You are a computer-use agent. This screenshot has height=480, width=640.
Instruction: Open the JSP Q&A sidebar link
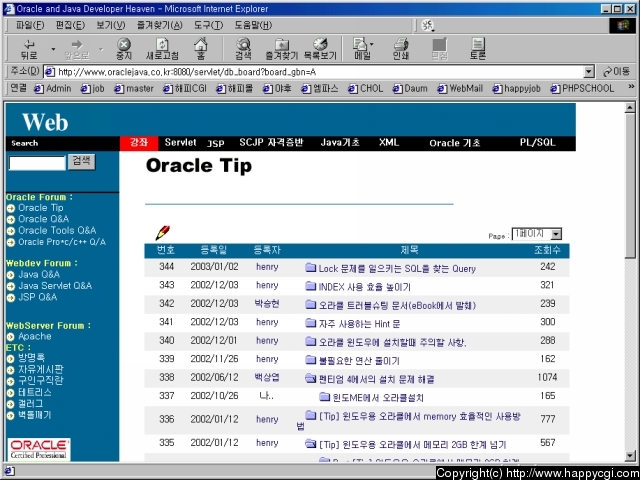pyautogui.click(x=38, y=297)
